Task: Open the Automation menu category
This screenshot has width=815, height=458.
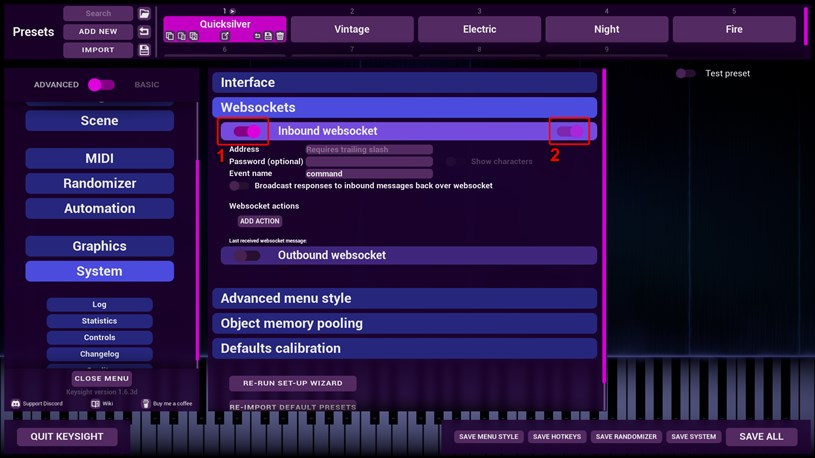Action: coord(99,208)
